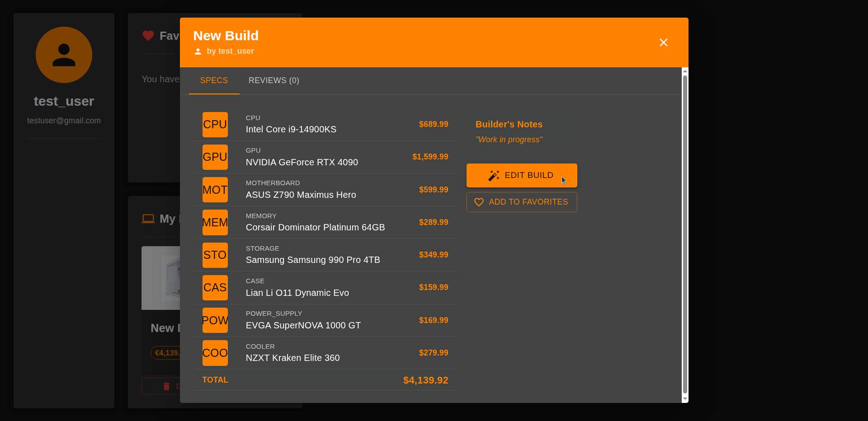The image size is (868, 421).
Task: Click the dialog's vertical scrollbar thumb
Action: pyautogui.click(x=685, y=234)
